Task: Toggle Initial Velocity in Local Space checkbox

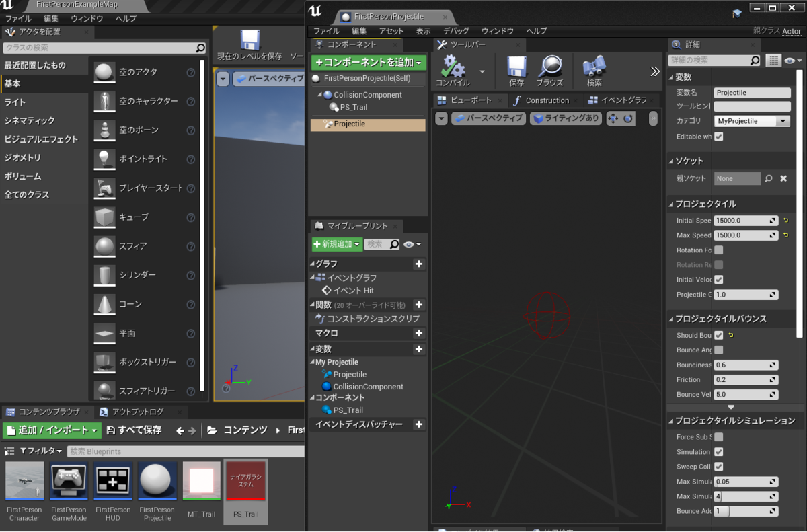Action: [719, 280]
